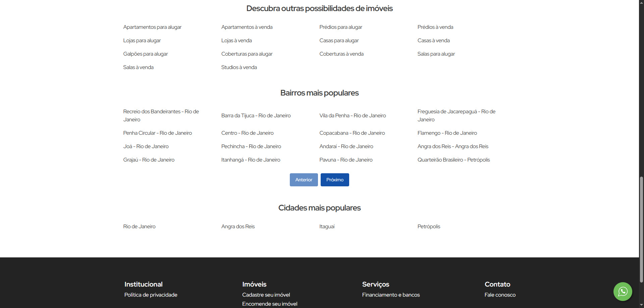
Task: Go to Casas à venda listings
Action: click(x=433, y=41)
